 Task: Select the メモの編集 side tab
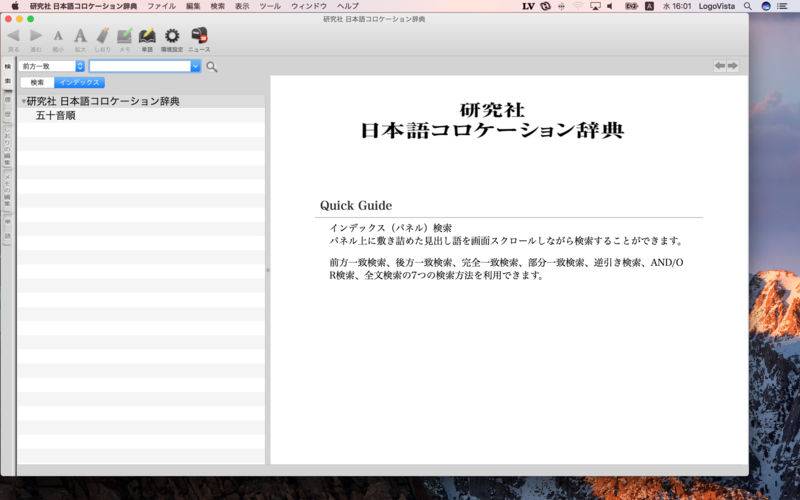[x=8, y=190]
